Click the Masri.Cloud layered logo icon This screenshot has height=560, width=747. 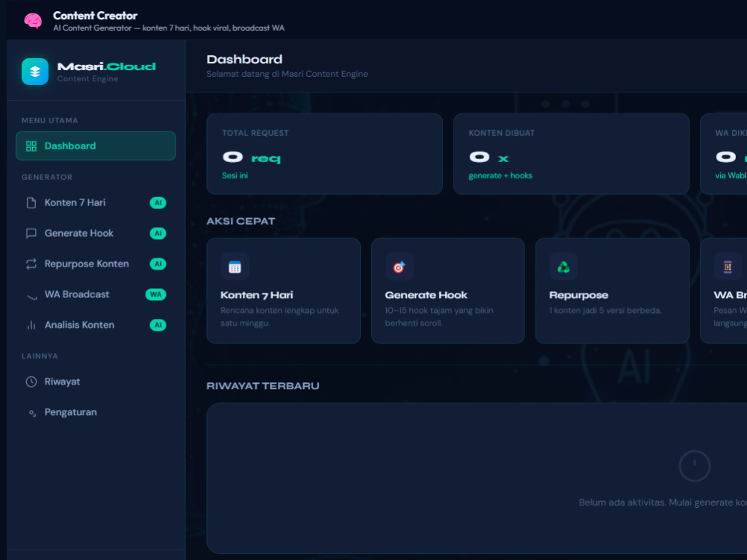35,72
